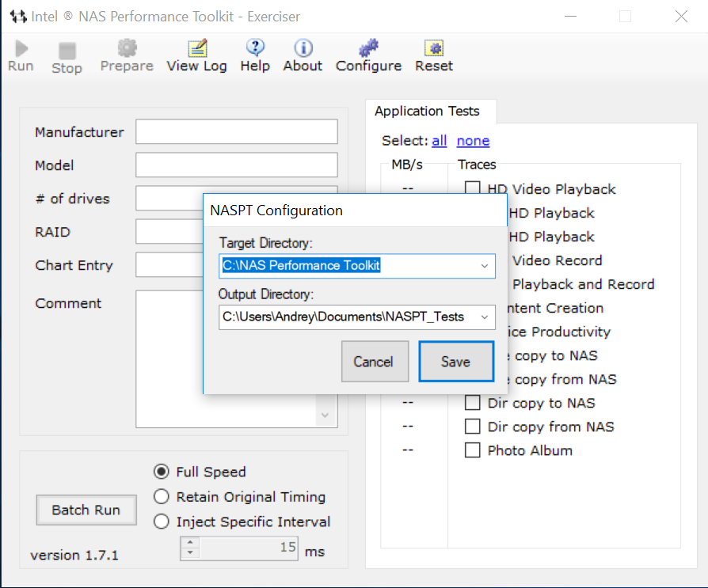Choose the Inject Specific Interval radio button
This screenshot has height=588, width=708.
click(x=162, y=522)
